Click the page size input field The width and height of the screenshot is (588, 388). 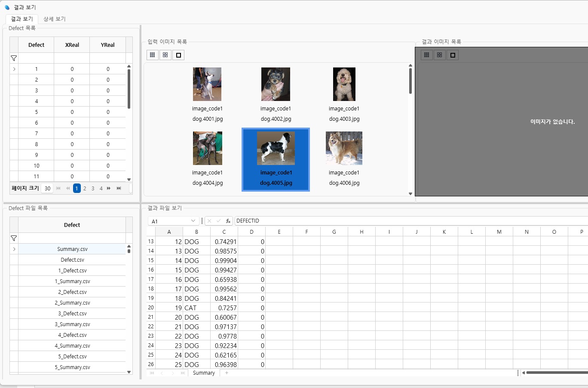[x=47, y=188]
